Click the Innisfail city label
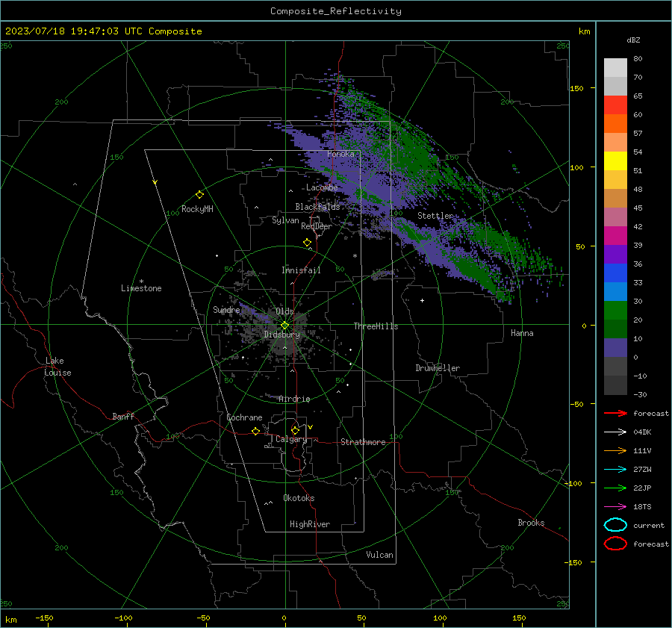The width and height of the screenshot is (672, 628). coord(301,270)
